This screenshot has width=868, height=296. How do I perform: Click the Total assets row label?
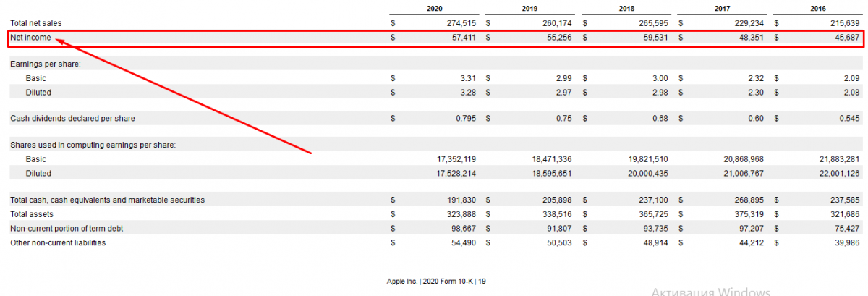point(32,214)
